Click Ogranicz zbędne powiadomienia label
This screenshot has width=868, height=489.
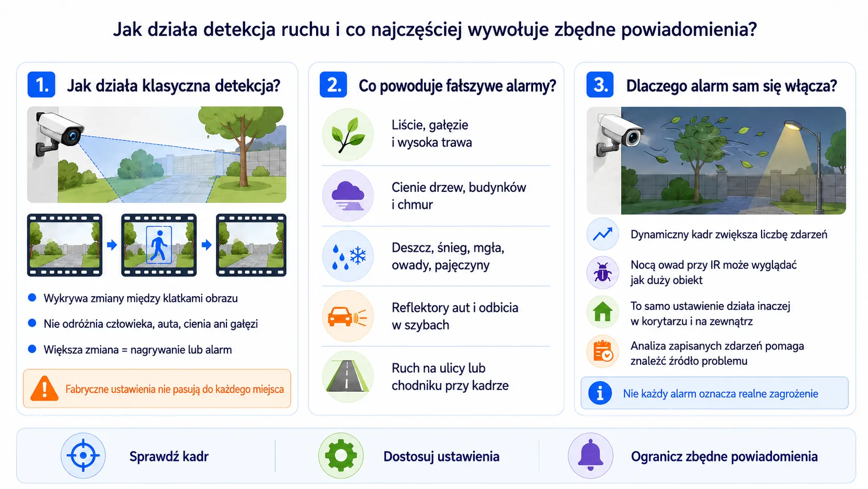pyautogui.click(x=724, y=456)
